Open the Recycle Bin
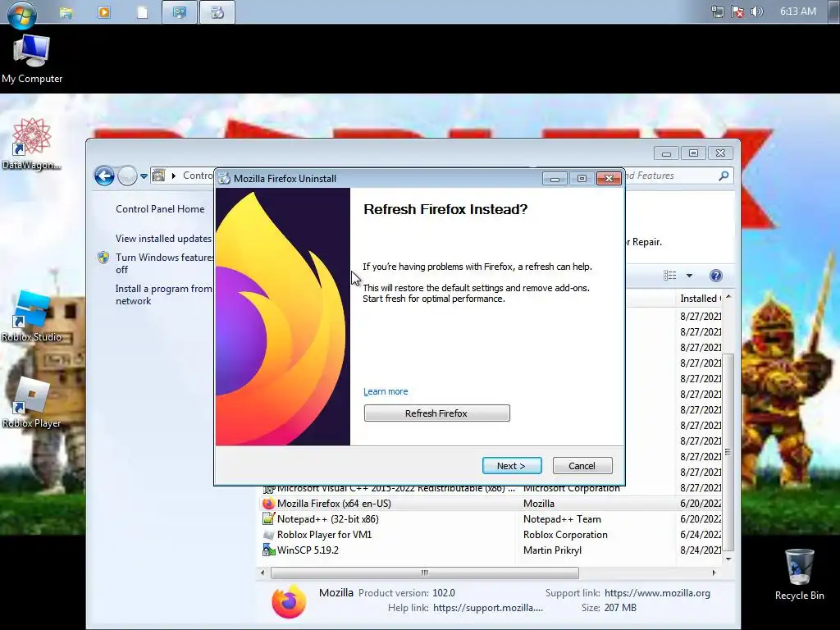The image size is (840, 630). pos(799,574)
